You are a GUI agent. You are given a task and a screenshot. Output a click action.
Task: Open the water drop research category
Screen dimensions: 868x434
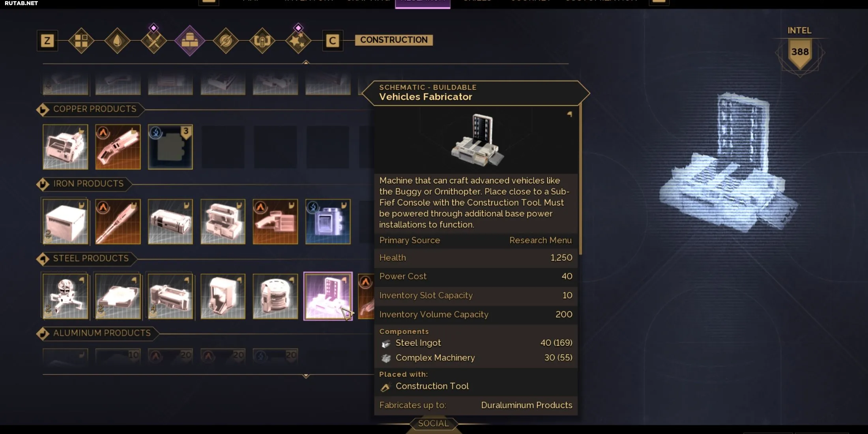point(117,41)
